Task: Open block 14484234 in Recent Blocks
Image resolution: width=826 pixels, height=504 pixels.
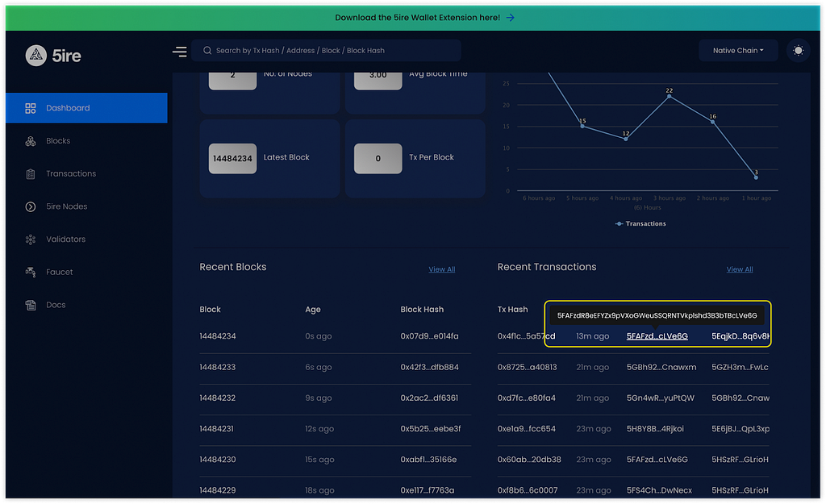Action: point(218,336)
